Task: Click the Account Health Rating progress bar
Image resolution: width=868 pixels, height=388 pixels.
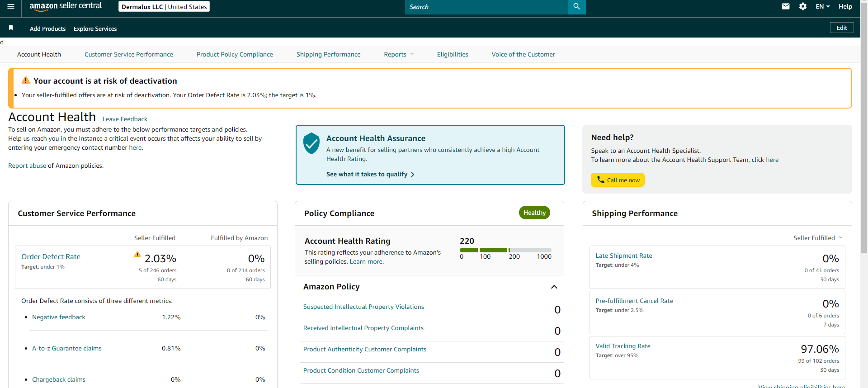Action: tap(505, 250)
